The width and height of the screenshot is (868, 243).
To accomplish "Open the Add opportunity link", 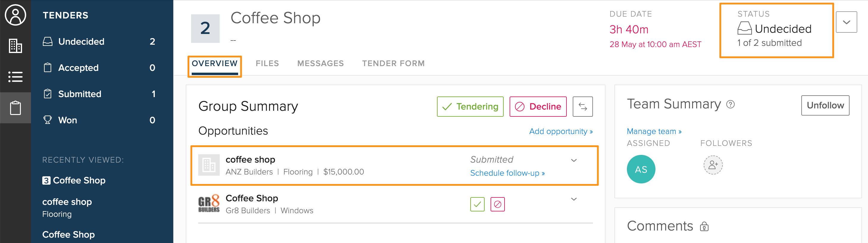I will click(x=561, y=131).
